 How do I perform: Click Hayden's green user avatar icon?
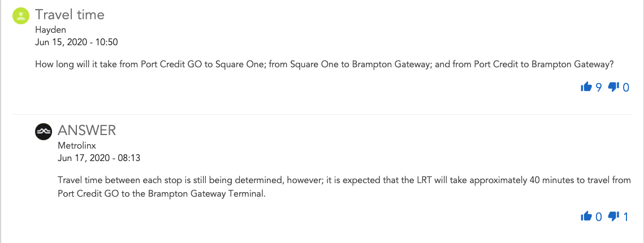click(21, 16)
